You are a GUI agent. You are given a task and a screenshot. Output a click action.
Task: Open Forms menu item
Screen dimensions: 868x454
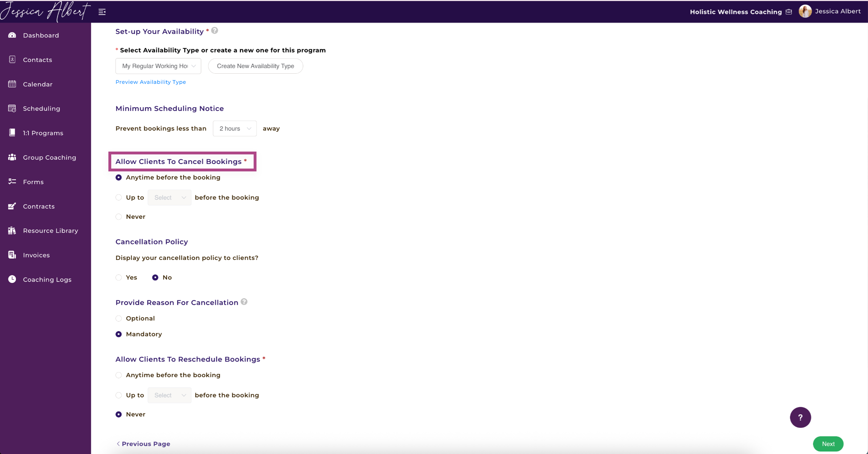pyautogui.click(x=33, y=182)
